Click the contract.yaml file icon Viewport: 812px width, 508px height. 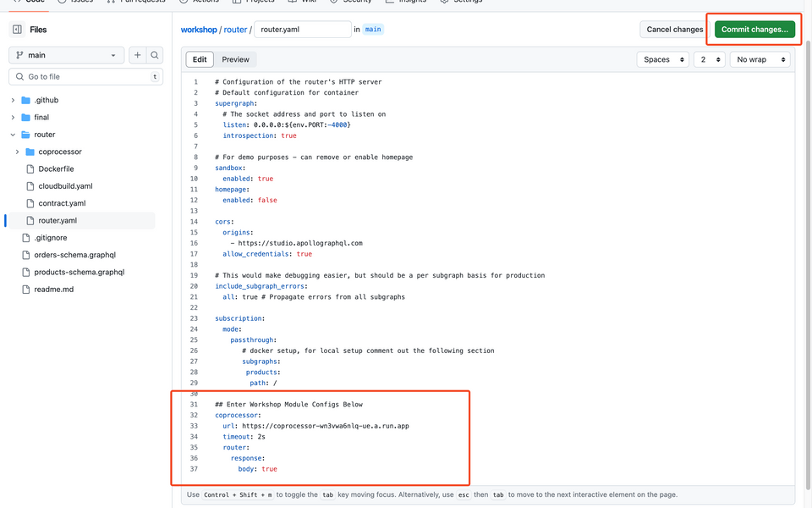coord(30,203)
